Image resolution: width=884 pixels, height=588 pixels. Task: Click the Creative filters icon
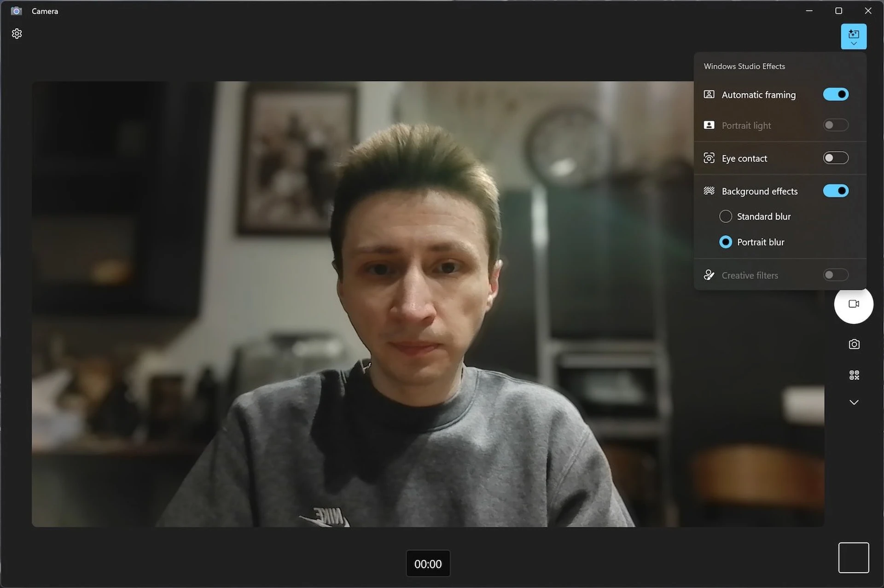point(709,275)
